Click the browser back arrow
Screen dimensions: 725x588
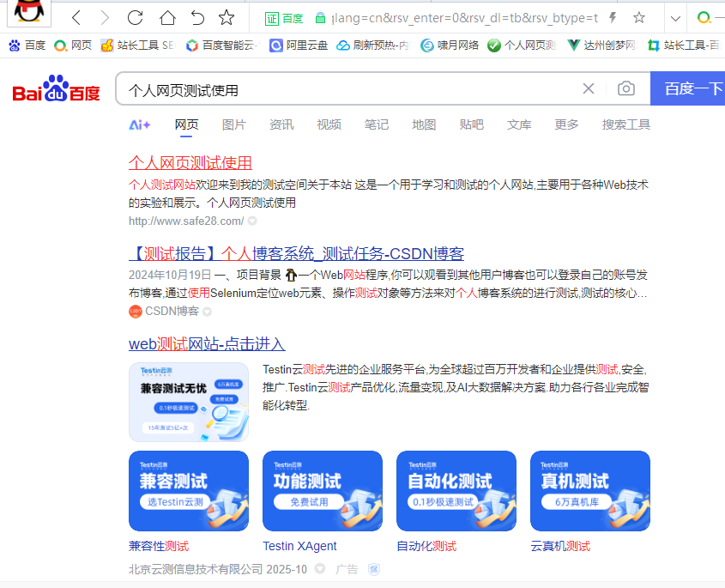click(76, 18)
